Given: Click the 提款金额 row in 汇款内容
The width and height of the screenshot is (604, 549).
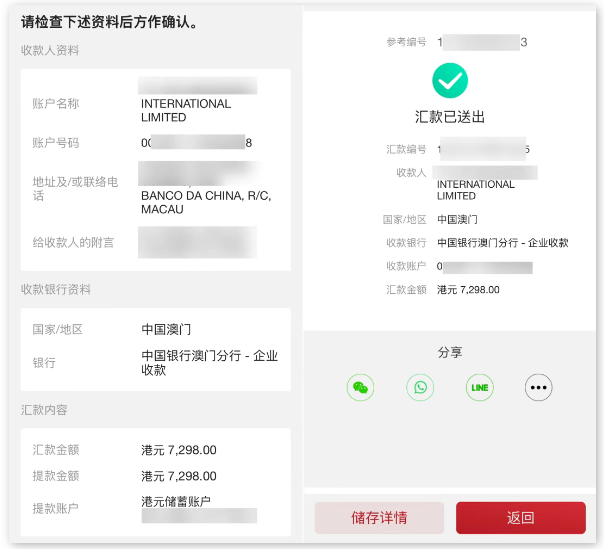Looking at the screenshot, I should pyautogui.click(x=155, y=476).
